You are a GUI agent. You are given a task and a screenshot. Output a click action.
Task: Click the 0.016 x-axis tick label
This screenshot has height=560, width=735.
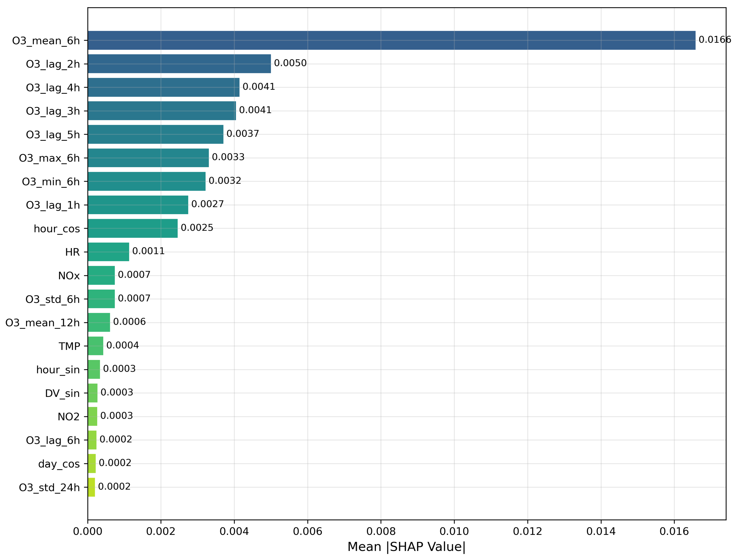674,531
